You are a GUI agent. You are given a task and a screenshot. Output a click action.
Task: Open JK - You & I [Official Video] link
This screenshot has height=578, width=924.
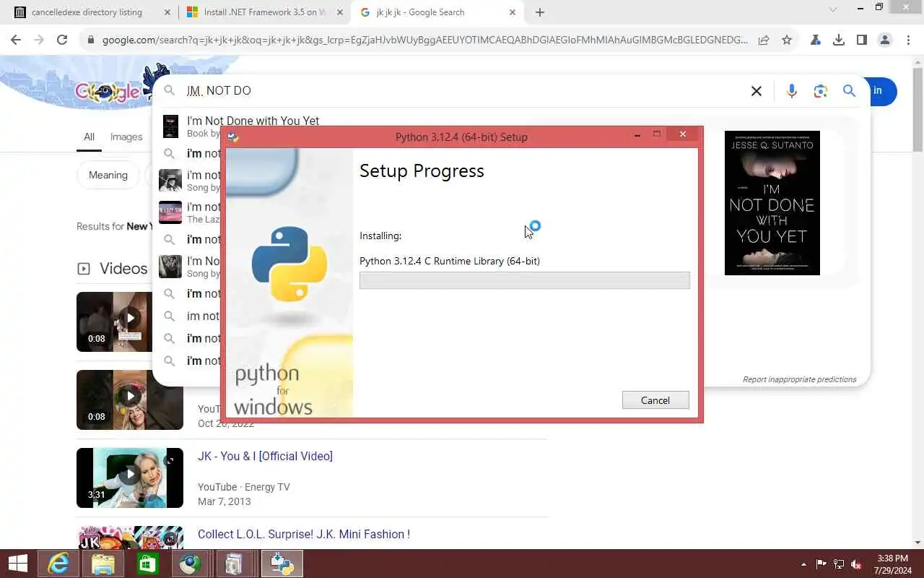(265, 456)
